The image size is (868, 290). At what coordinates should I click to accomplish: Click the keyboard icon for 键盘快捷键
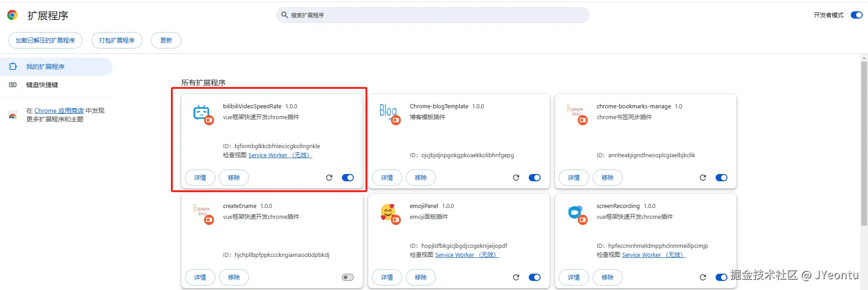pyautogui.click(x=13, y=85)
